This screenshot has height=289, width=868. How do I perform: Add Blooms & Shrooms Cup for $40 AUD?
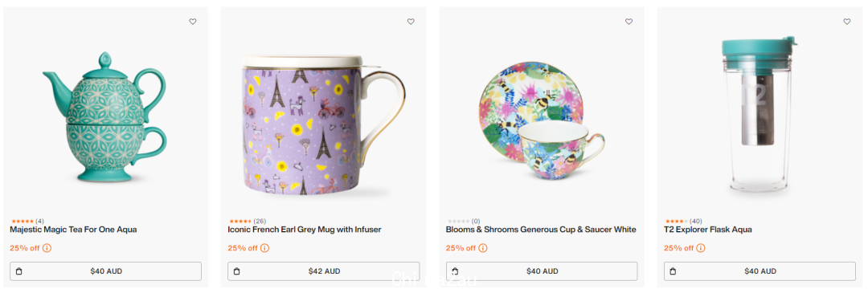point(542,271)
